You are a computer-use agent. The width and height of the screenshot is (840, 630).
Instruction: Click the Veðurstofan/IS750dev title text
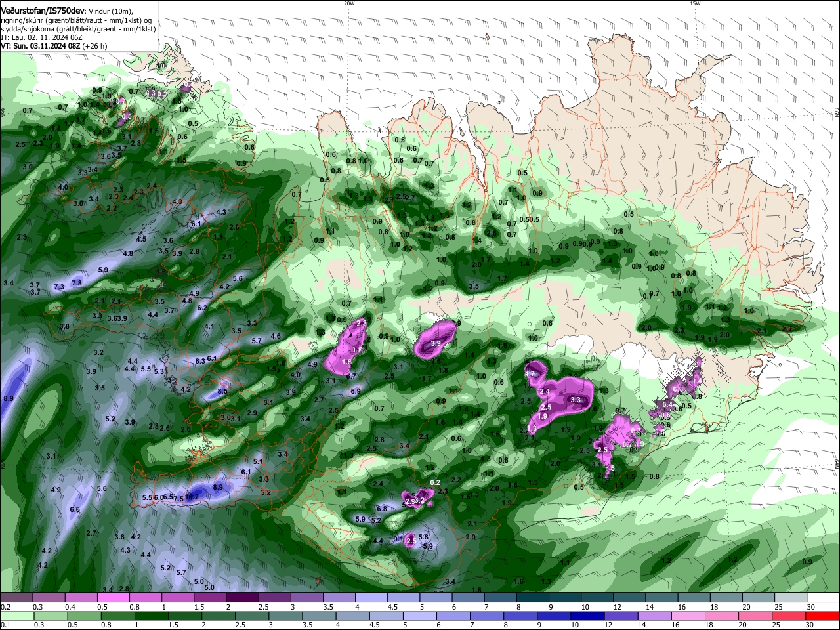[x=43, y=11]
